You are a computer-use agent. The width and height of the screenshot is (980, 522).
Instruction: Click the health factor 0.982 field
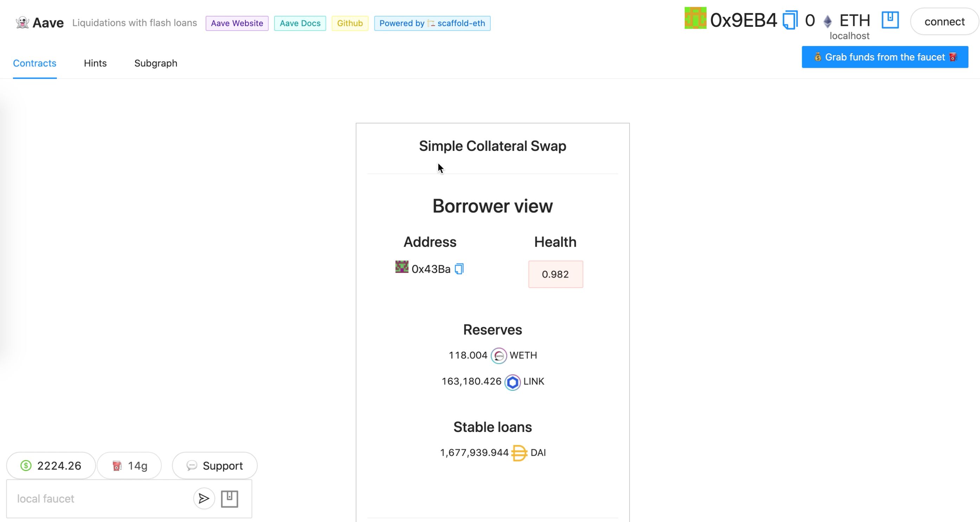pyautogui.click(x=555, y=274)
